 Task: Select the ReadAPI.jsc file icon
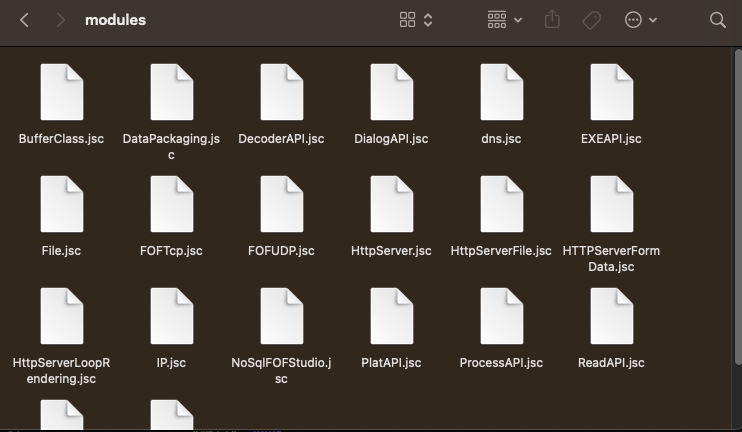point(611,316)
